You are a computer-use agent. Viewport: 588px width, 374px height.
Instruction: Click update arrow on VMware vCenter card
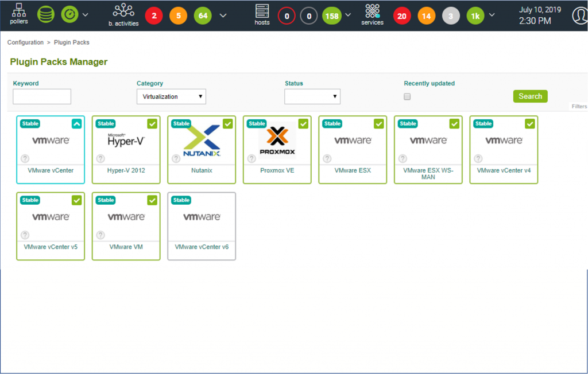point(76,124)
